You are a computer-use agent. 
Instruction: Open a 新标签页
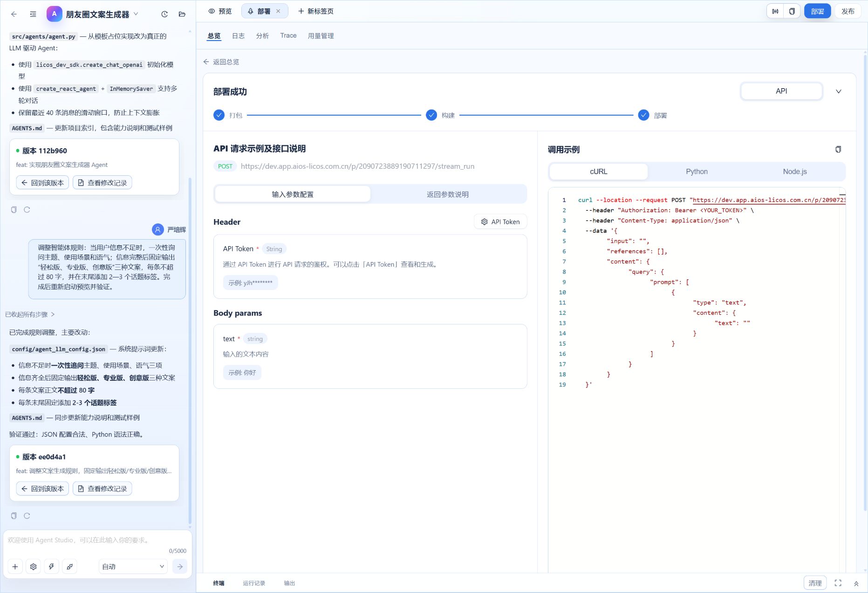pyautogui.click(x=315, y=11)
